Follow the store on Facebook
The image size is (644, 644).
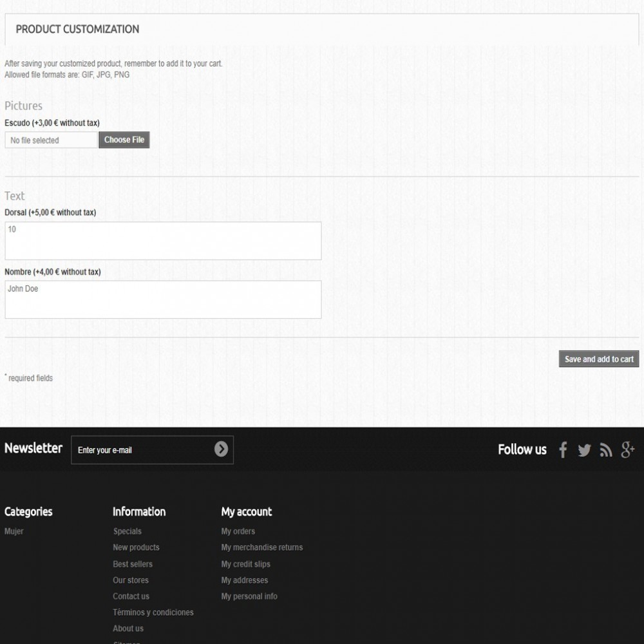(x=563, y=450)
